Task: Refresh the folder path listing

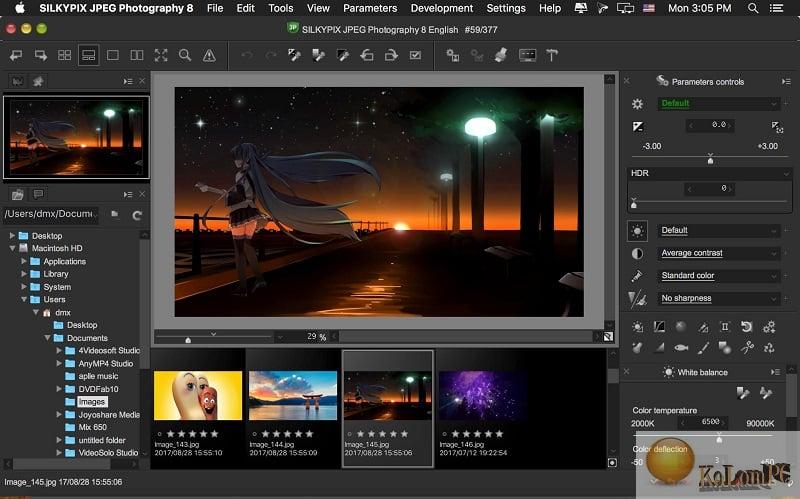Action: 137,215
